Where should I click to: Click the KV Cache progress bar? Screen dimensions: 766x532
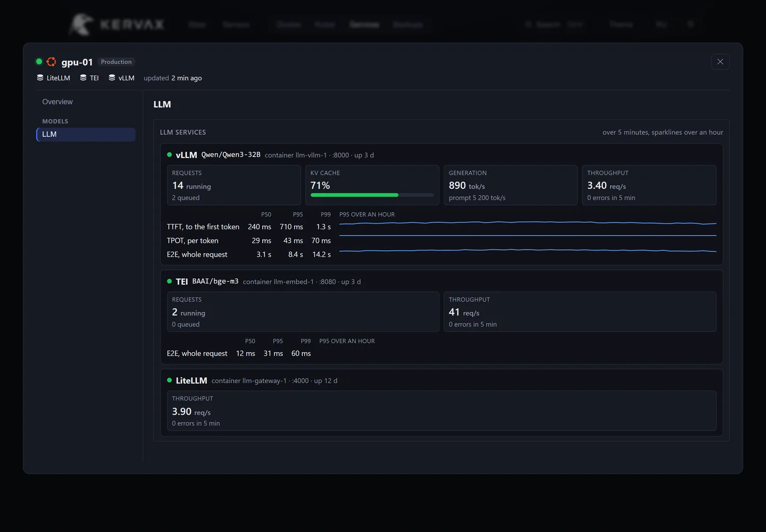(x=372, y=195)
